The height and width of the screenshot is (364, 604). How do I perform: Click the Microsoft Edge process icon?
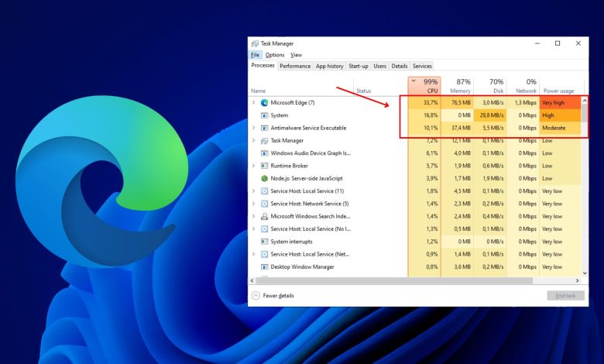pos(264,103)
